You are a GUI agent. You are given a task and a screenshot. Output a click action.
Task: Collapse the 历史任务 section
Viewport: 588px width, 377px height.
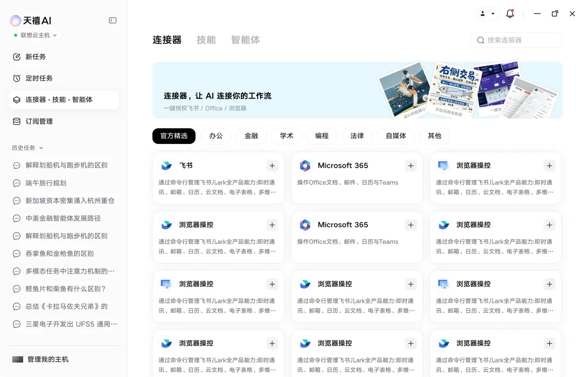tap(28, 148)
